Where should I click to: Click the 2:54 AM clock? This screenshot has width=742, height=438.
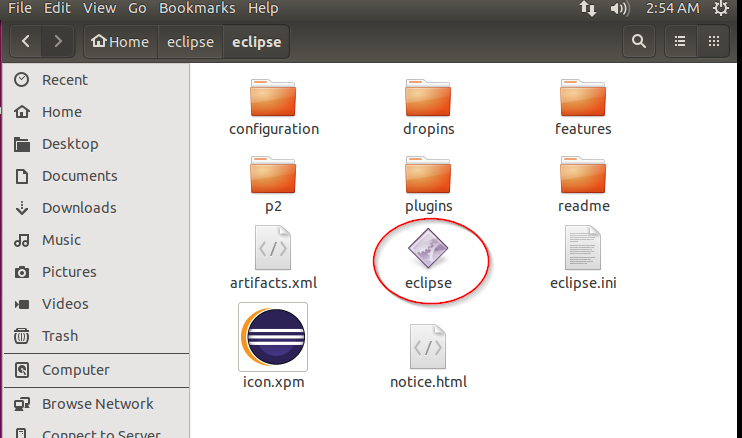[672, 9]
